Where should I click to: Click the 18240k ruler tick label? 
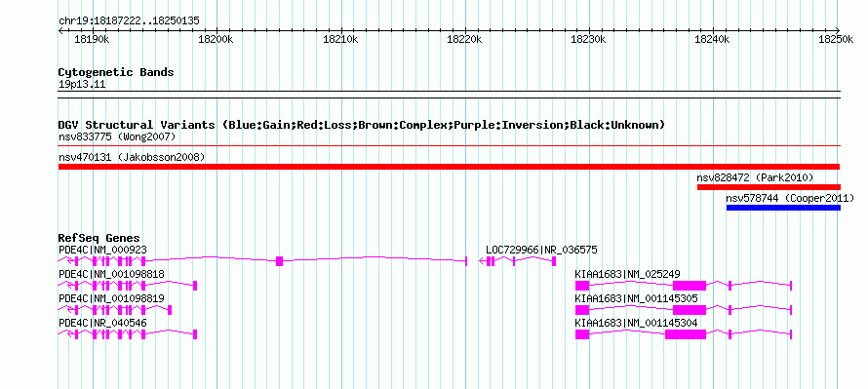pyautogui.click(x=713, y=39)
